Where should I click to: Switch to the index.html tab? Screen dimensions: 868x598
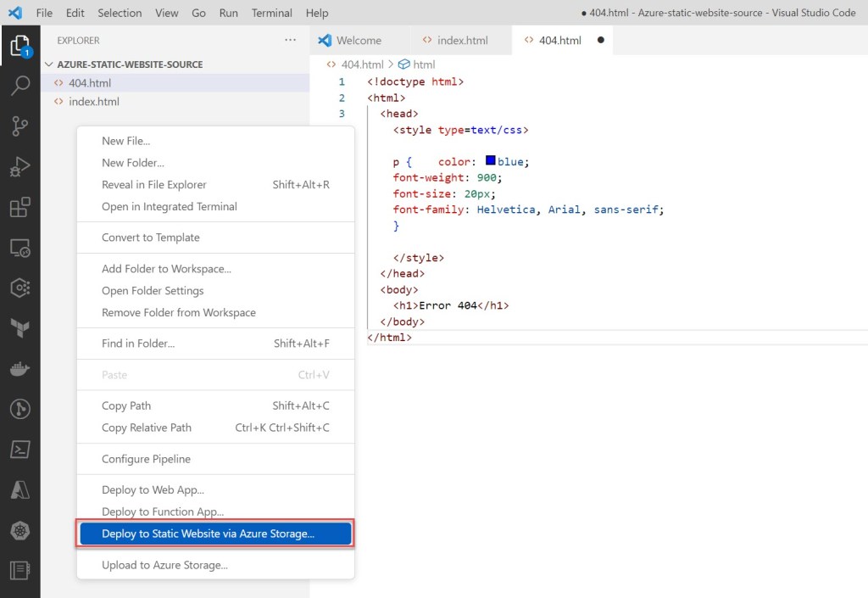pyautogui.click(x=462, y=40)
